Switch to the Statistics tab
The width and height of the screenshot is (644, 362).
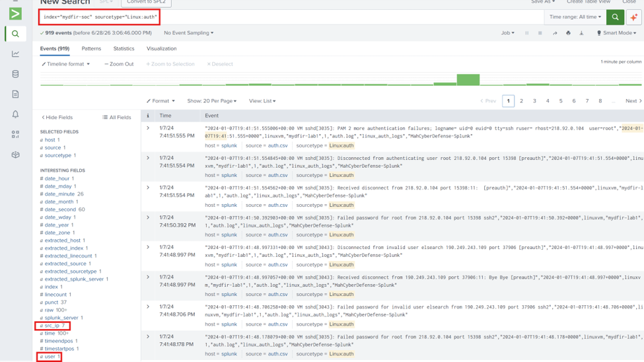point(124,48)
